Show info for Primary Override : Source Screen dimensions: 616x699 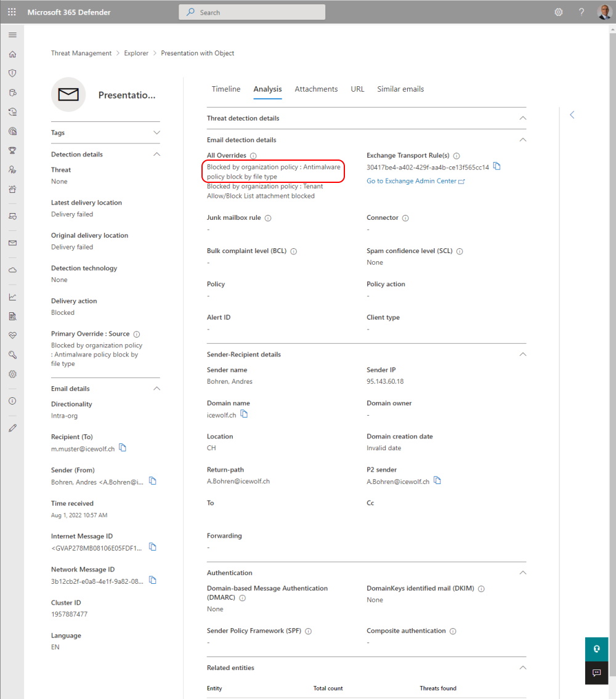137,334
